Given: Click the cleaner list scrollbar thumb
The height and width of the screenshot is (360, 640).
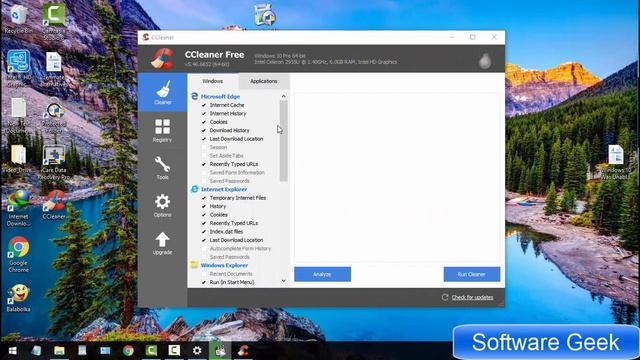Looking at the screenshot, I should pos(284,141).
